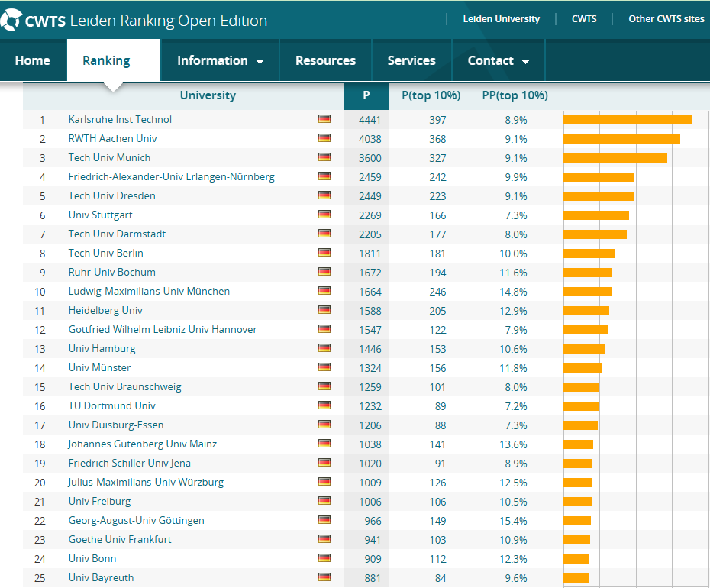The image size is (710, 588).
Task: Open the Services menu item
Action: pos(411,61)
